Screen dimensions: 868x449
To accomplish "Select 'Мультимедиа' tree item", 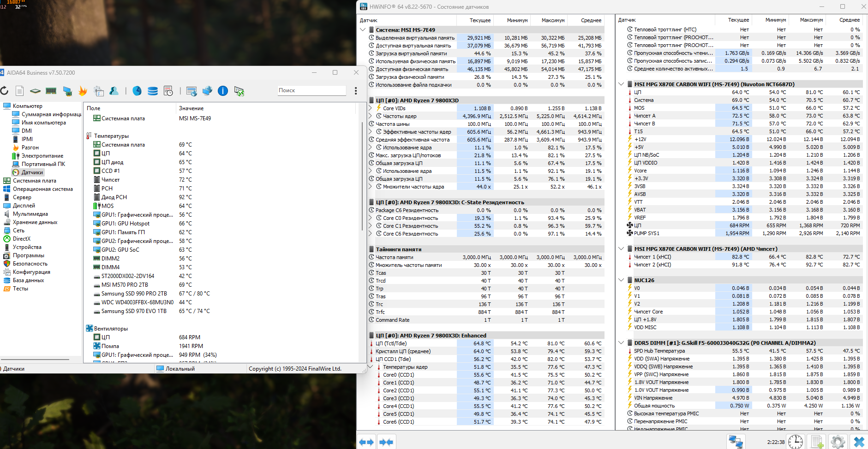I will (x=30, y=214).
